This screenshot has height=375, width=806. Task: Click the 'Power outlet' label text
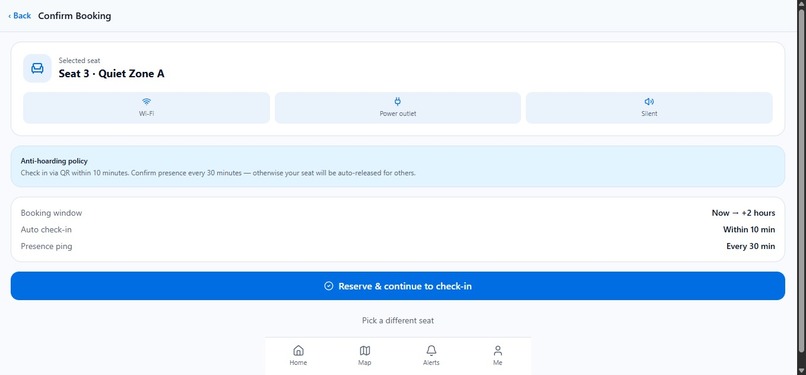pyautogui.click(x=398, y=114)
